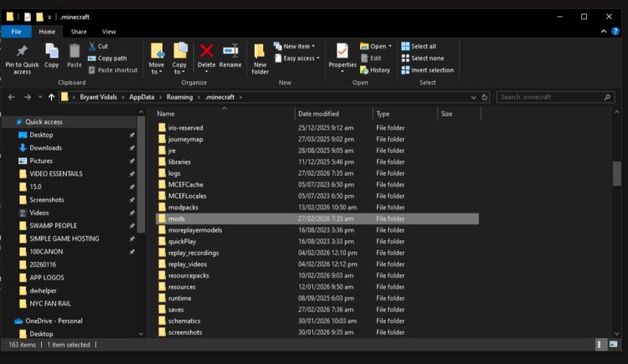Expand the OneDrive - Personal tree node
Viewport: 628px width, 364px height.
[8, 320]
